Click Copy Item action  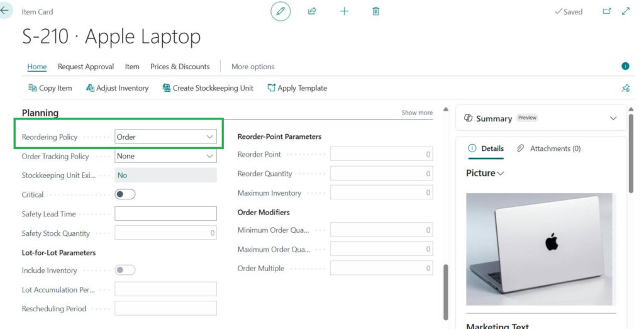pyautogui.click(x=50, y=88)
